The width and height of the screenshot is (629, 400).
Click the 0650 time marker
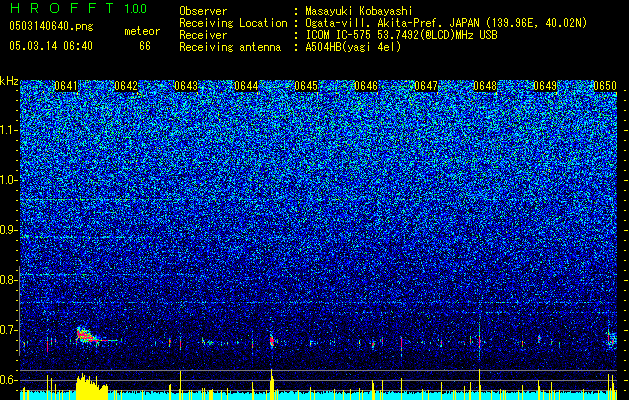tap(605, 86)
